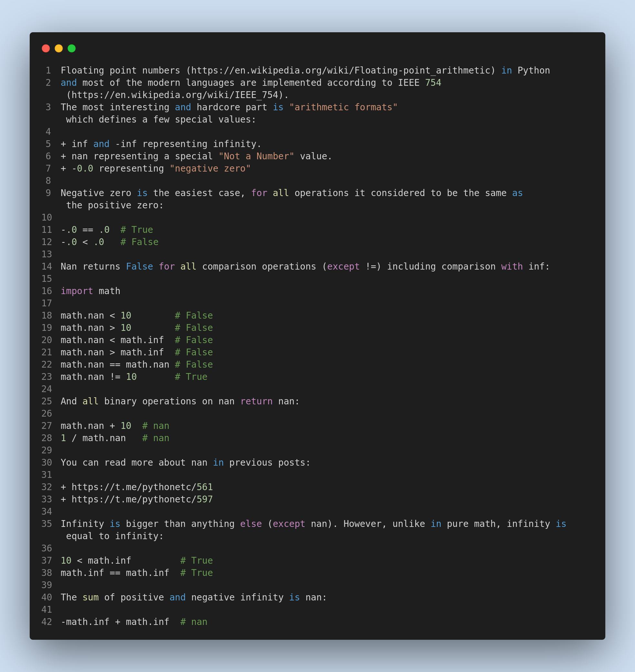
Task: Click 'math.nan == math.nan' code line
Action: (x=115, y=365)
